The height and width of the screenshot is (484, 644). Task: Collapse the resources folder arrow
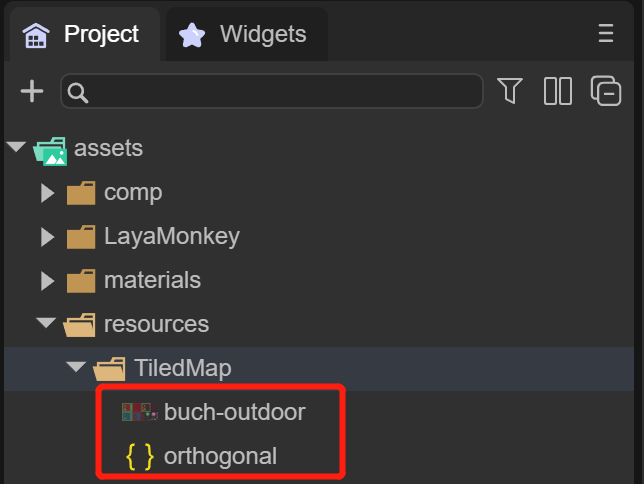[45, 324]
